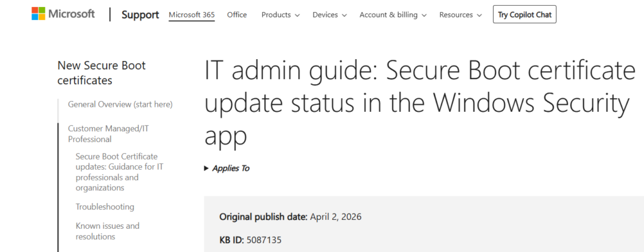Click the New Secure Boot certificates heading
Viewport: 644px width, 252px height.
tap(101, 73)
